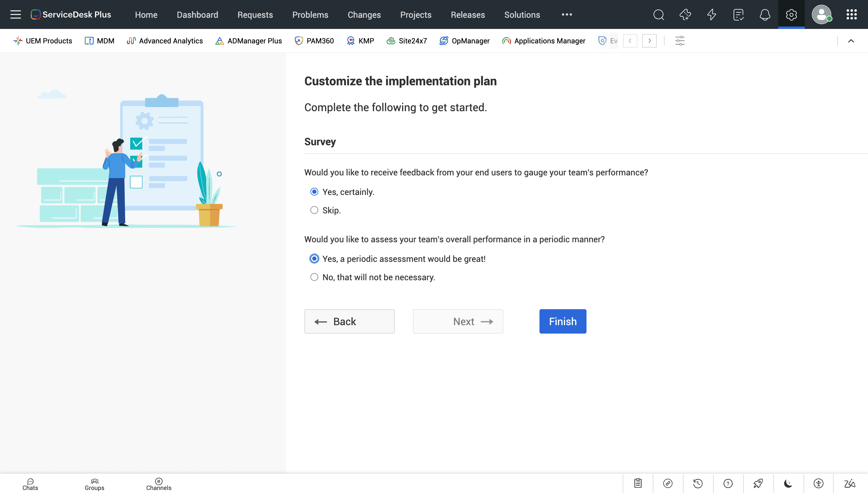Image resolution: width=868 pixels, height=493 pixels.
Task: Open the Site24x7 product link
Action: [407, 41]
